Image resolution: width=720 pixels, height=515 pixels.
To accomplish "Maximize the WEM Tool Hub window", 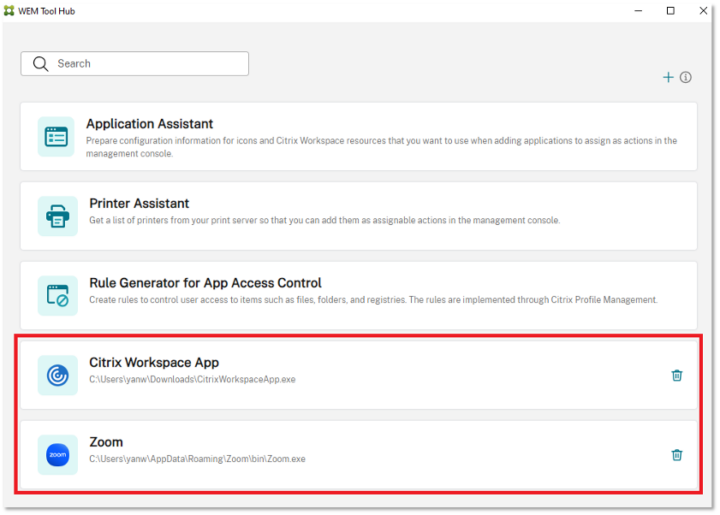I will (670, 11).
